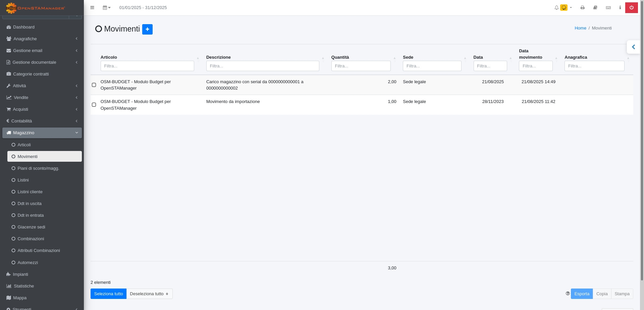Click the Seleziona tutto button
644x310 pixels.
[108, 294]
